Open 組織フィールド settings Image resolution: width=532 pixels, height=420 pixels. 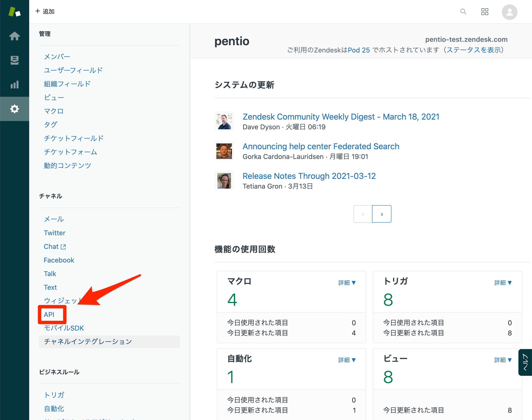67,84
